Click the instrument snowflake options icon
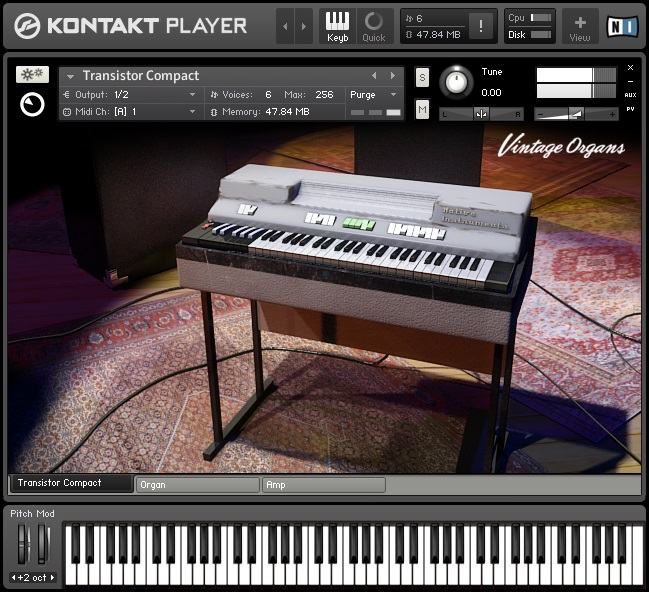This screenshot has width=649, height=592. (32, 75)
